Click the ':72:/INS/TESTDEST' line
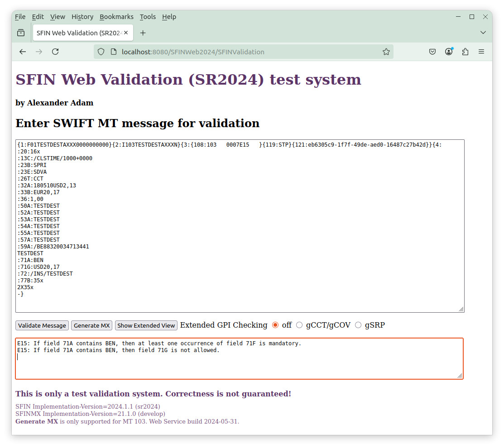The width and height of the screenshot is (504, 448). click(45, 274)
